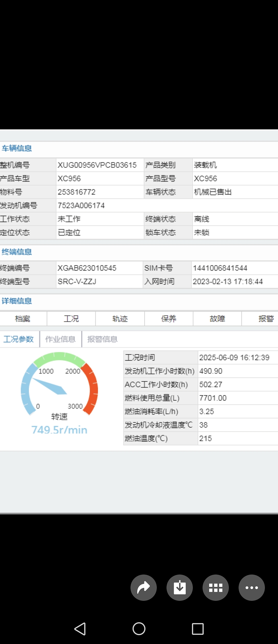The height and width of the screenshot is (644, 278).
Task: Open the 故障 tab
Action: pyautogui.click(x=217, y=319)
